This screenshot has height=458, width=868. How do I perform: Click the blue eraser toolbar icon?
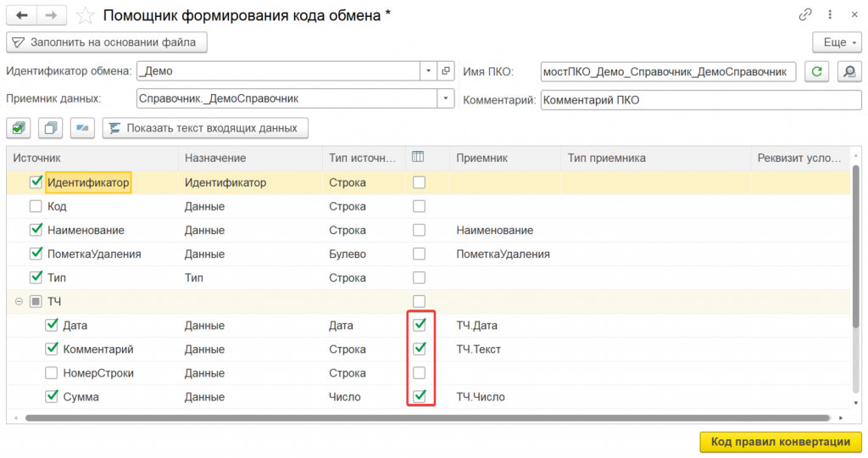pyautogui.click(x=82, y=128)
